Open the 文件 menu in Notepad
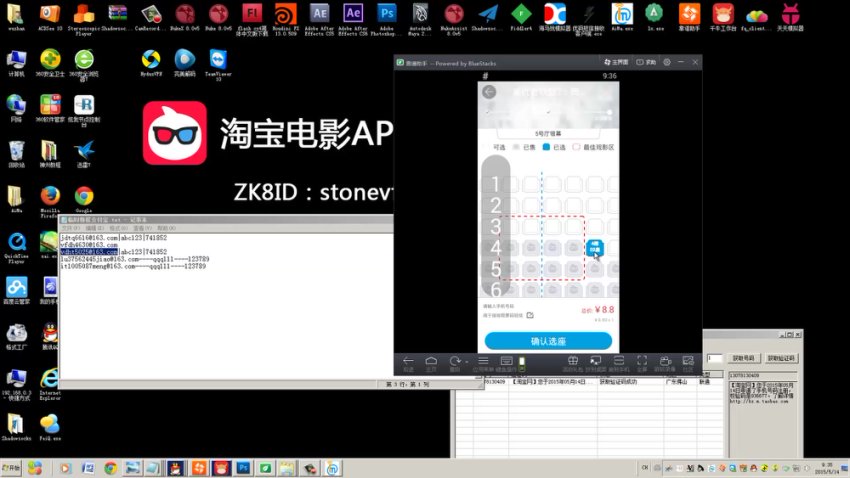 pyautogui.click(x=71, y=229)
